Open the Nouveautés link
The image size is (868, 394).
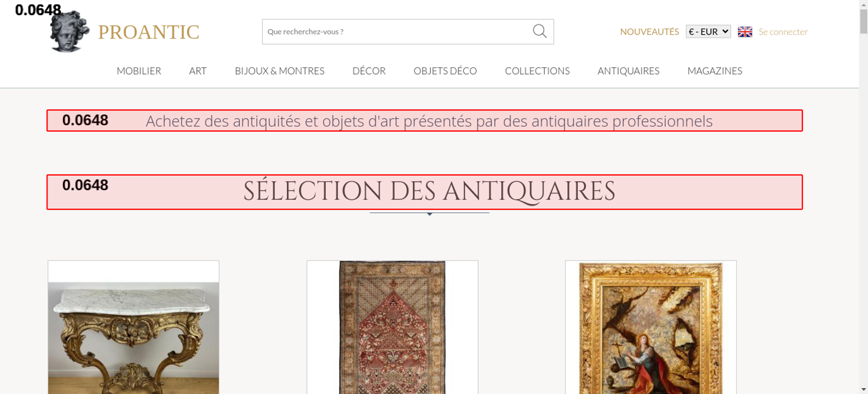click(649, 32)
